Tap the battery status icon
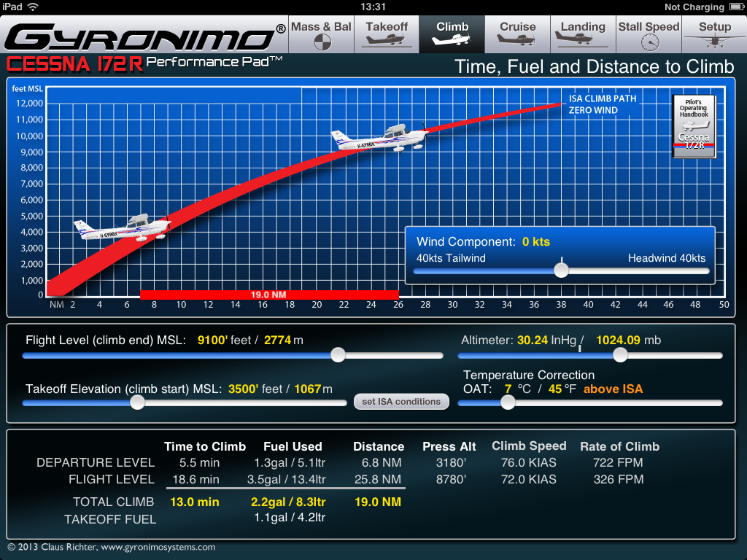The image size is (747, 560). click(x=736, y=7)
